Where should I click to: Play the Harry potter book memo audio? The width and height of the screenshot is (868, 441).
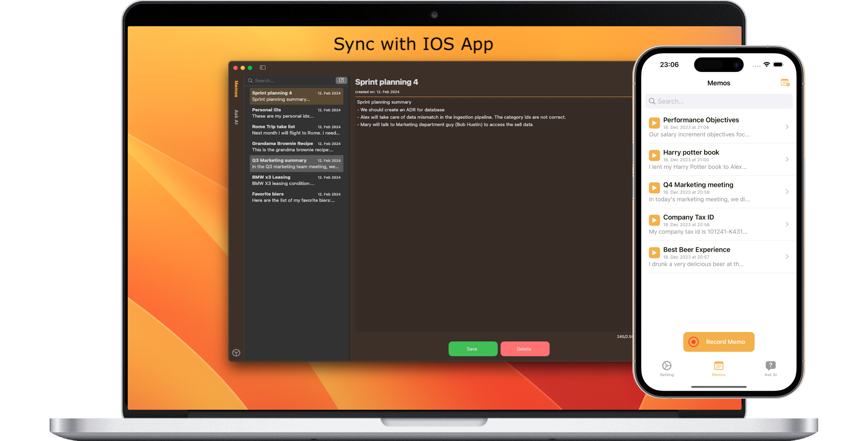coord(654,155)
